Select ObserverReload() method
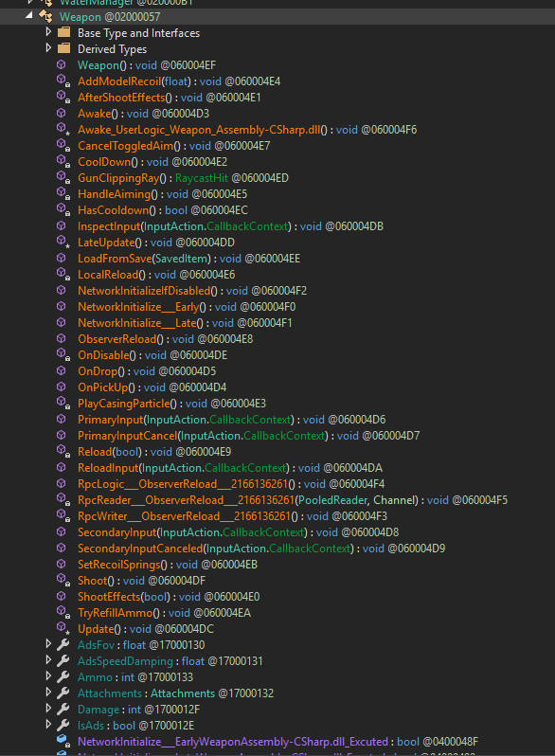555x756 pixels. click(166, 339)
